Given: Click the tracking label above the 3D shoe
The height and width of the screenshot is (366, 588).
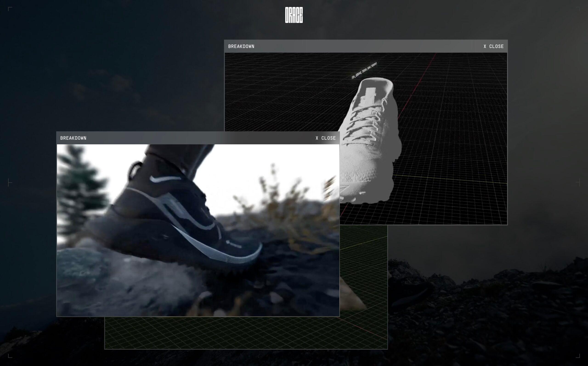Looking at the screenshot, I should pos(364,70).
